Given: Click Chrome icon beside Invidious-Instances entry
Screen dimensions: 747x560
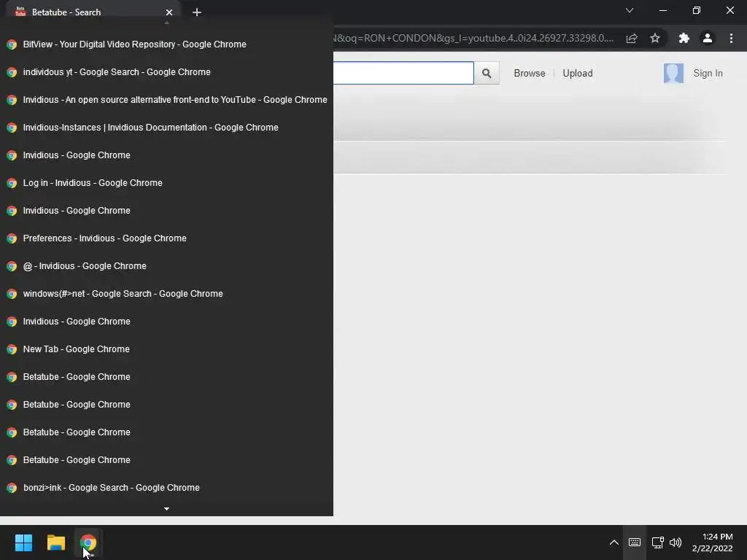Looking at the screenshot, I should (12, 127).
